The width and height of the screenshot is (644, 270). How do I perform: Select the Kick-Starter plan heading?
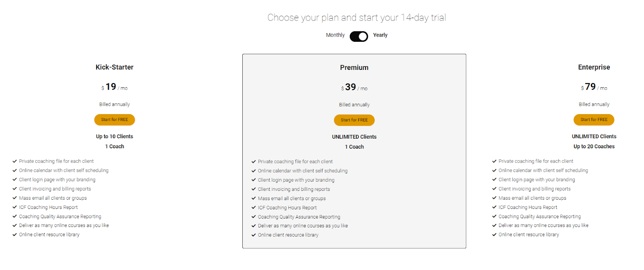point(114,67)
